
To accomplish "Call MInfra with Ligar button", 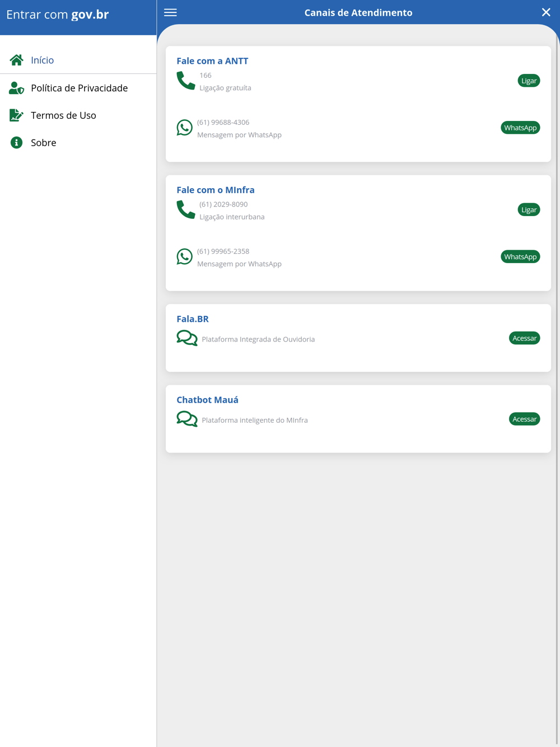I will click(x=529, y=209).
